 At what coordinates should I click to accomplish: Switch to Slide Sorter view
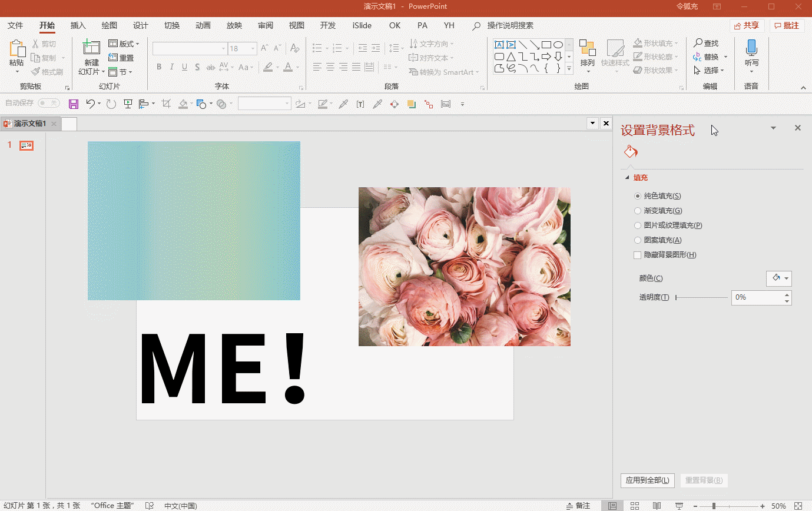tap(635, 506)
